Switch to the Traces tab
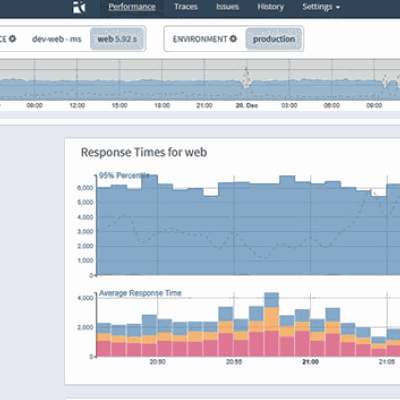400x400 pixels. [x=186, y=7]
